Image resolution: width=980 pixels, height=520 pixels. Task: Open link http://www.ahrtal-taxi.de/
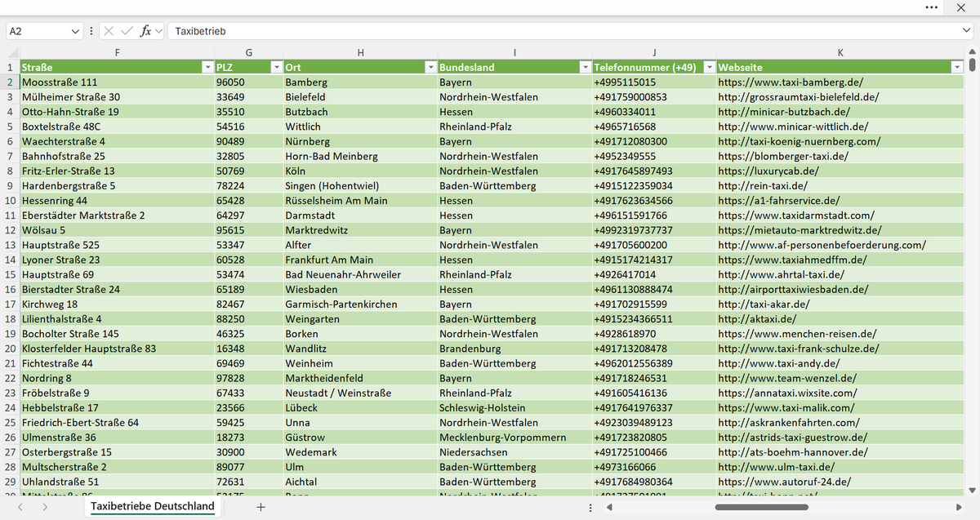coord(781,274)
